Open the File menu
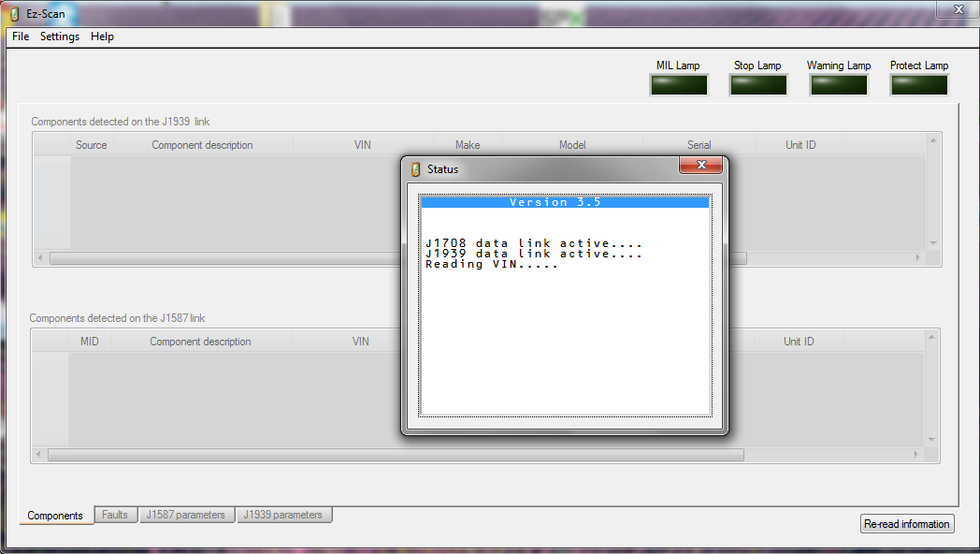The height and width of the screenshot is (554, 980). pos(21,36)
